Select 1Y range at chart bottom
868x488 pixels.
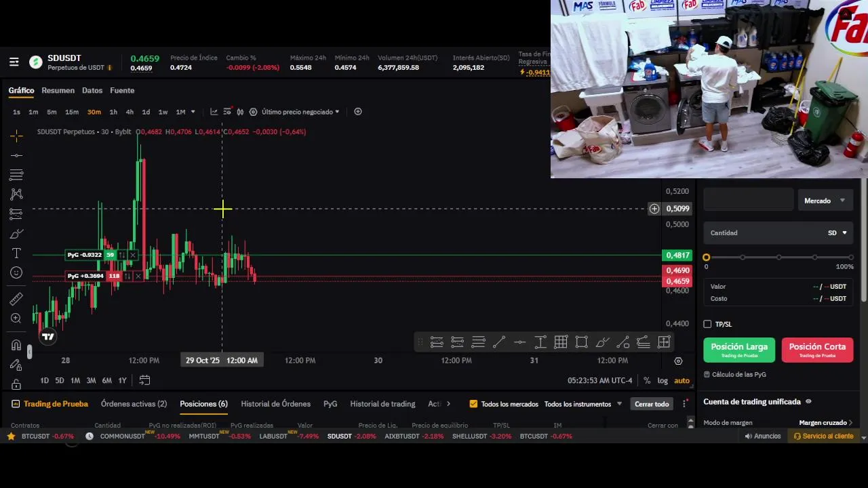click(122, 380)
